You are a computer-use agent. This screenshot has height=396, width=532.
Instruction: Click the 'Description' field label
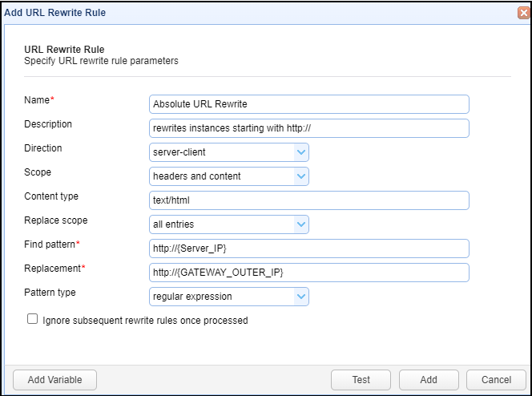tap(48, 124)
